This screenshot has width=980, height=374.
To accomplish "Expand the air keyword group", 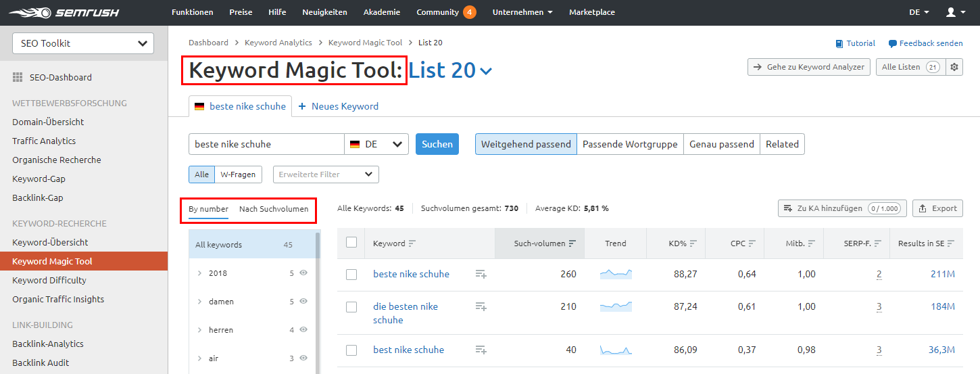I will pos(199,358).
